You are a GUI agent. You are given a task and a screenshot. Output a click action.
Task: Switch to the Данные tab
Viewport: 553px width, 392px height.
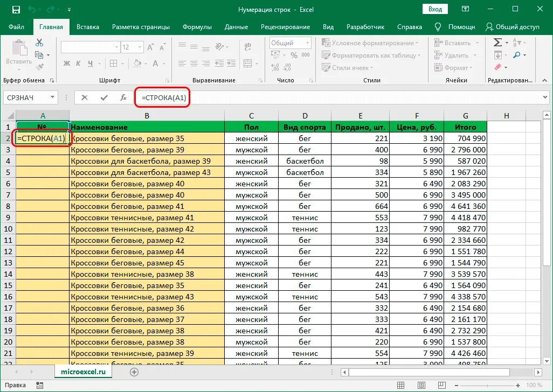[236, 27]
